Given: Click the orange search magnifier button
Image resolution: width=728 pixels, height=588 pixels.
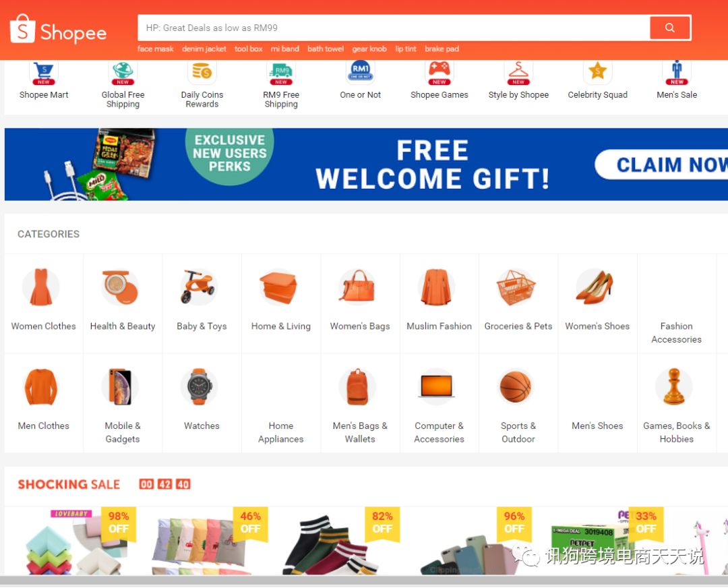Looking at the screenshot, I should pyautogui.click(x=669, y=28).
